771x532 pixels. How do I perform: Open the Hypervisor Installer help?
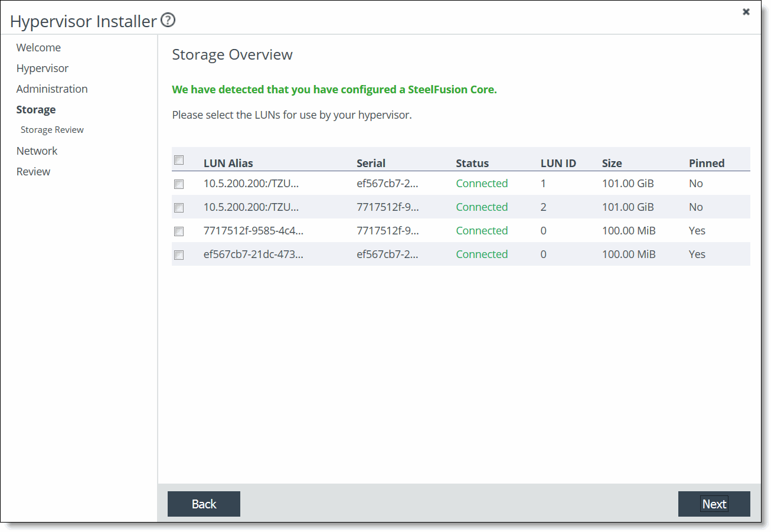(x=168, y=19)
